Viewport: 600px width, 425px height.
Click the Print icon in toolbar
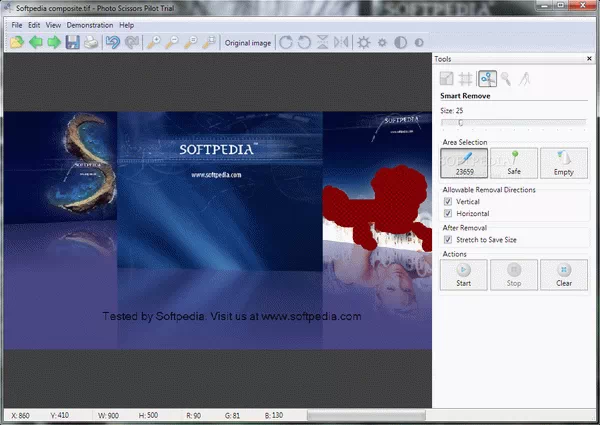point(91,42)
